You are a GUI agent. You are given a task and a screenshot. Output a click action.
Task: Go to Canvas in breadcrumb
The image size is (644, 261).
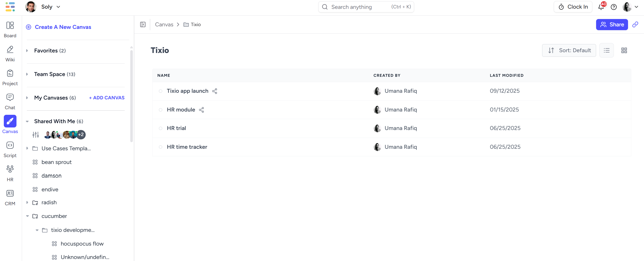tap(164, 25)
